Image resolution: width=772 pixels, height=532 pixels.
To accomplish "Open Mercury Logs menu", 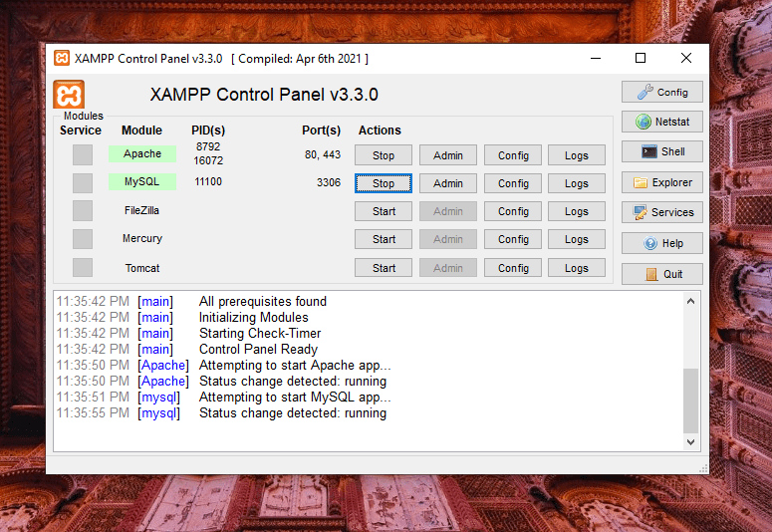I will (x=577, y=239).
